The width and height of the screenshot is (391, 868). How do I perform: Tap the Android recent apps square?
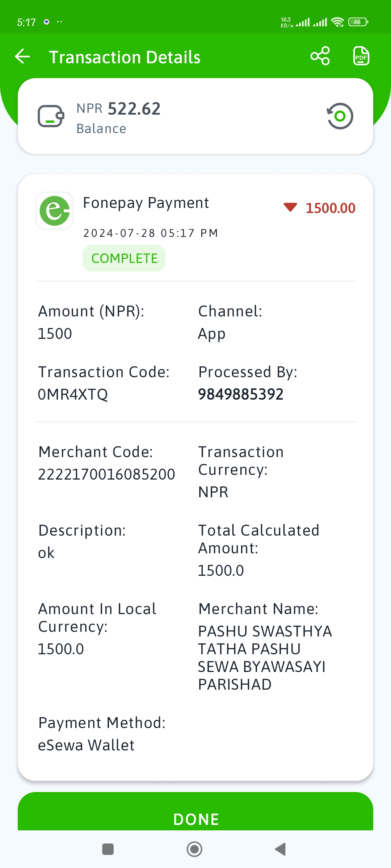click(x=108, y=849)
